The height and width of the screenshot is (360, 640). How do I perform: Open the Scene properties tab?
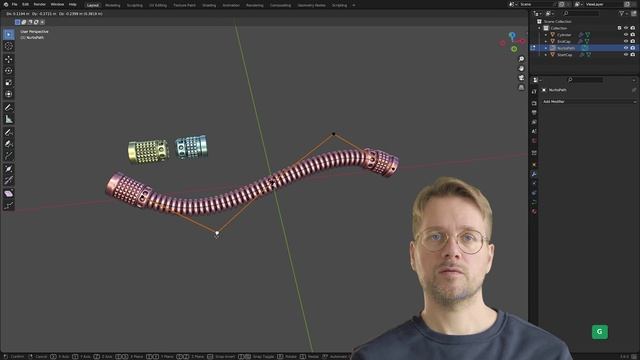click(534, 131)
